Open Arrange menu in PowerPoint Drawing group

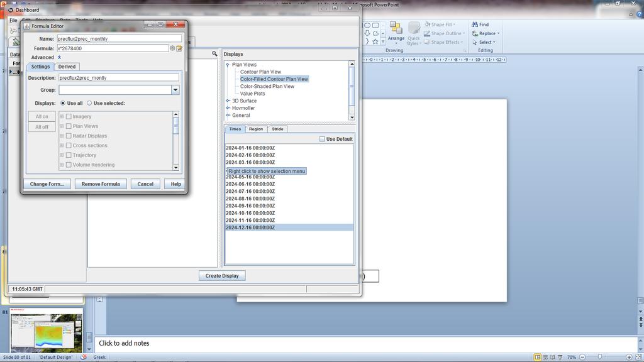click(x=396, y=33)
